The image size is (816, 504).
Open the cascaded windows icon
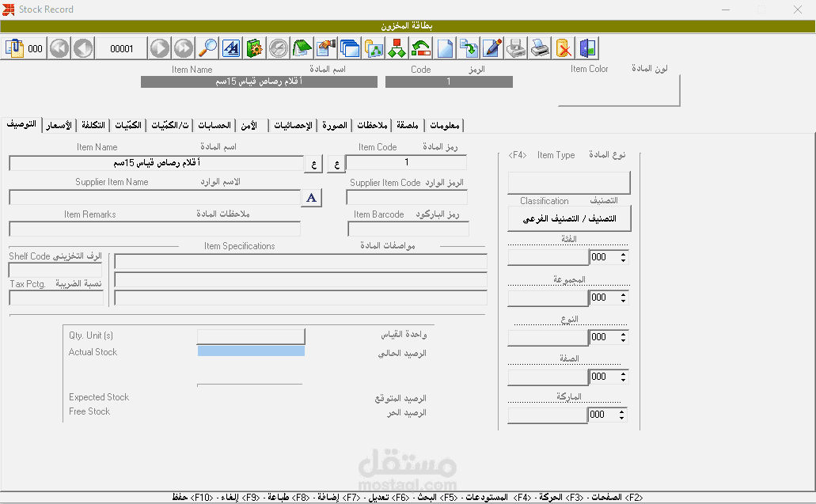pos(350,48)
